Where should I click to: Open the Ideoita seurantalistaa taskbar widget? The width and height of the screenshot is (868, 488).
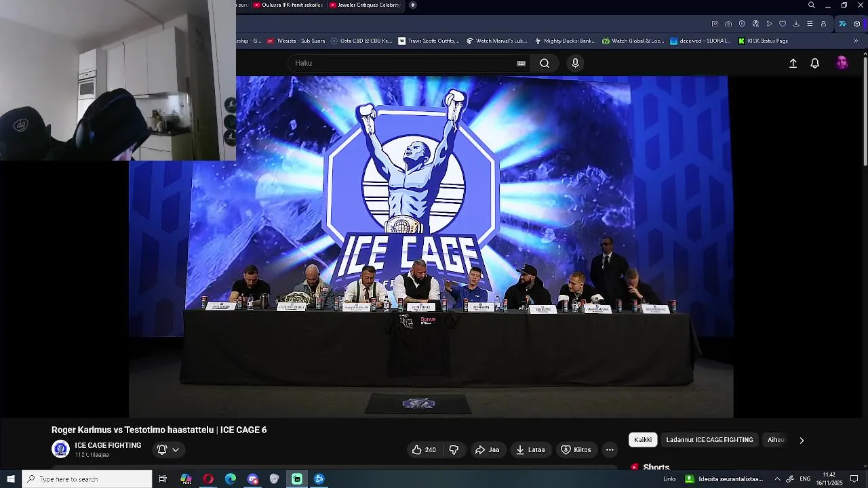click(724, 479)
